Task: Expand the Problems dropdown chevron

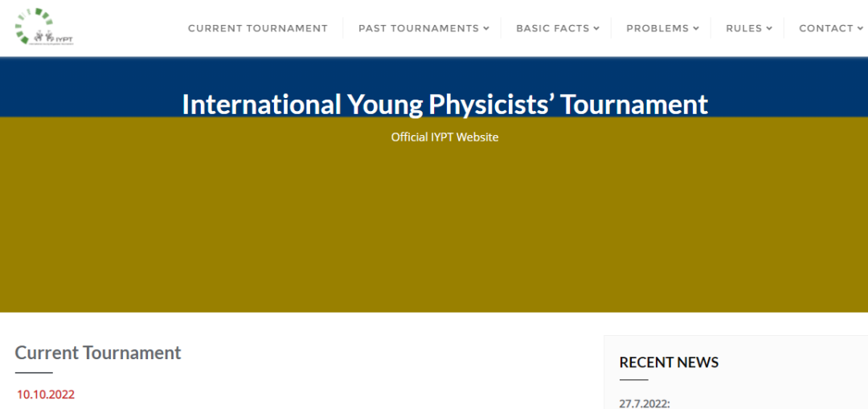Action: click(696, 28)
